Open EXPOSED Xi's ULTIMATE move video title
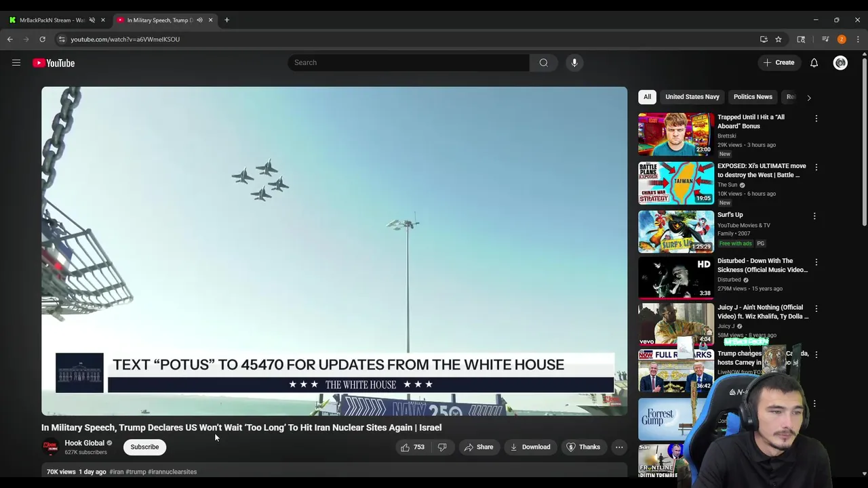Viewport: 868px width, 488px height. (762, 170)
